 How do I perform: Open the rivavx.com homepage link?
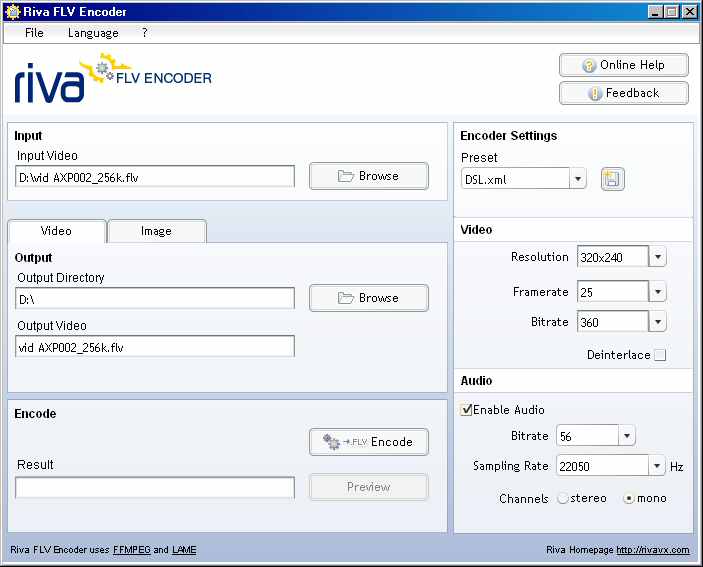pyautogui.click(x=653, y=550)
